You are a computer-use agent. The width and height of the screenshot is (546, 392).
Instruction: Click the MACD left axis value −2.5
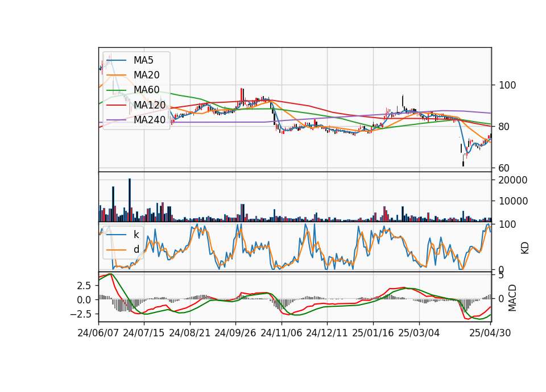pos(81,314)
